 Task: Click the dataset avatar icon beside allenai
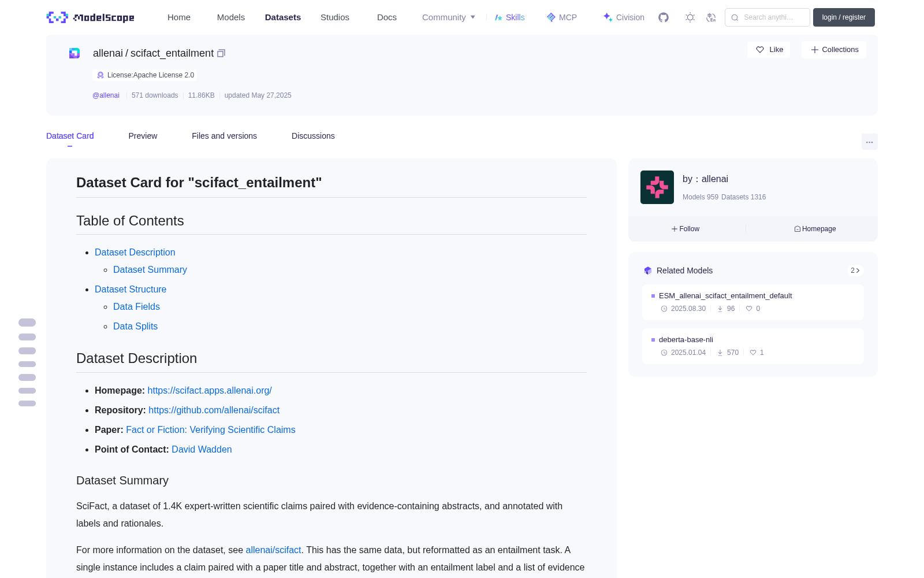(74, 53)
